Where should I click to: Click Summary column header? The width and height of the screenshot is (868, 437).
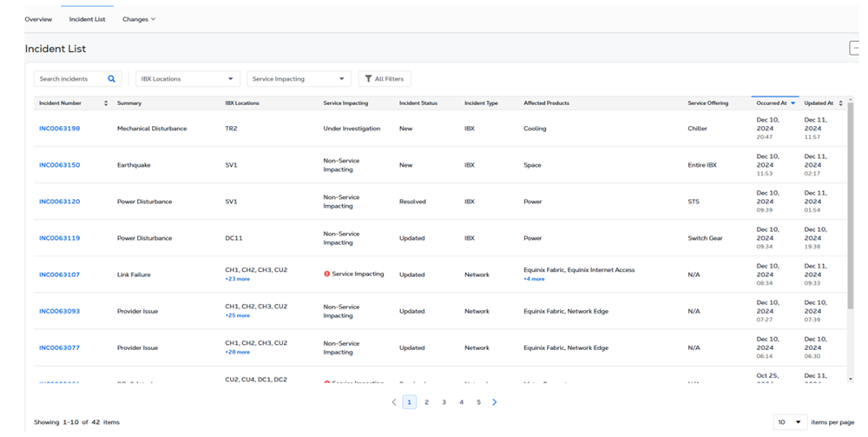129,103
